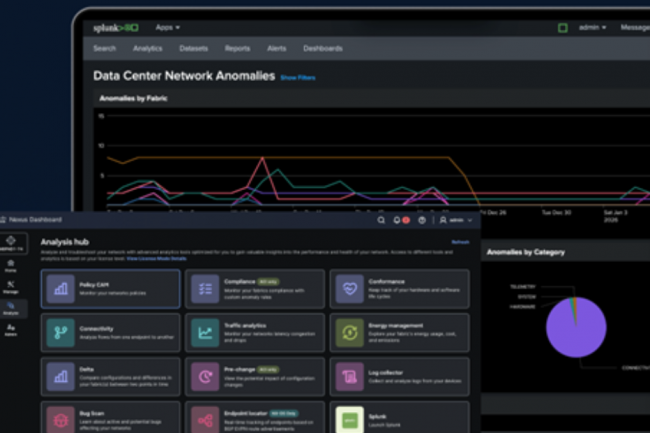This screenshot has height=433, width=650.
Task: Click the Nexus Dashboard search magnifier icon
Action: [381, 220]
